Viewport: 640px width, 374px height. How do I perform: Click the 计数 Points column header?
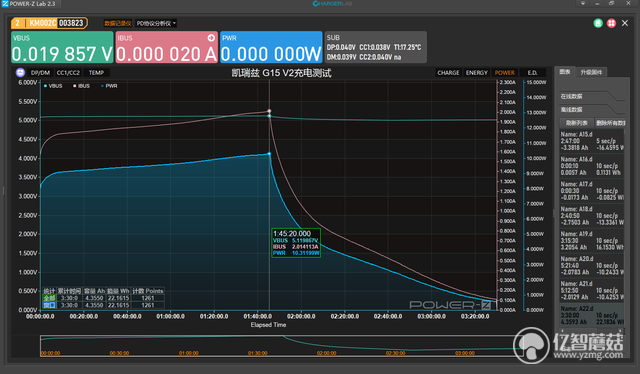pos(148,291)
